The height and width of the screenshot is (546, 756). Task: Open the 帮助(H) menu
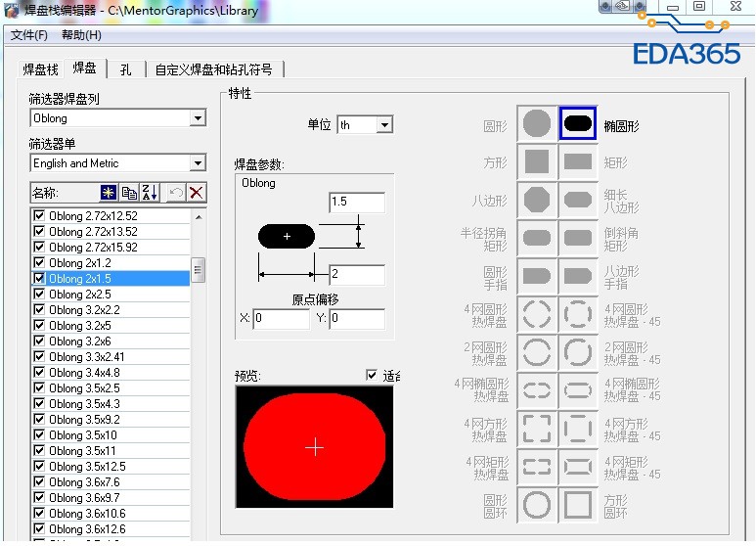(81, 34)
